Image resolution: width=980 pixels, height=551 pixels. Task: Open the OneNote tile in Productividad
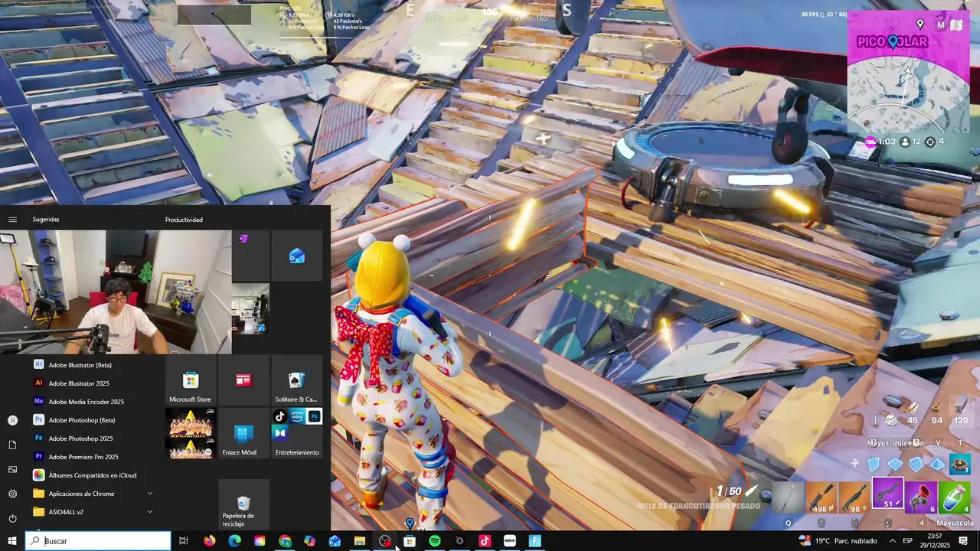click(250, 256)
